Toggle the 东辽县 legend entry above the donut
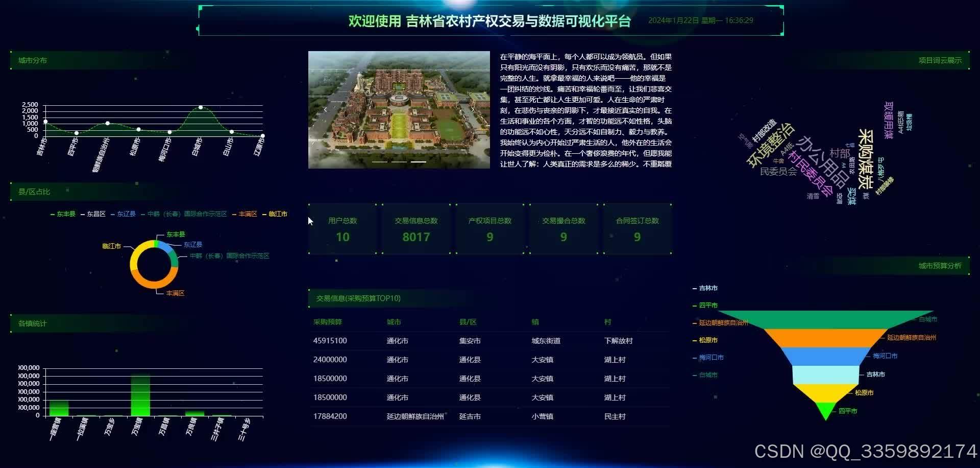The height and width of the screenshot is (468, 980). click(x=123, y=214)
